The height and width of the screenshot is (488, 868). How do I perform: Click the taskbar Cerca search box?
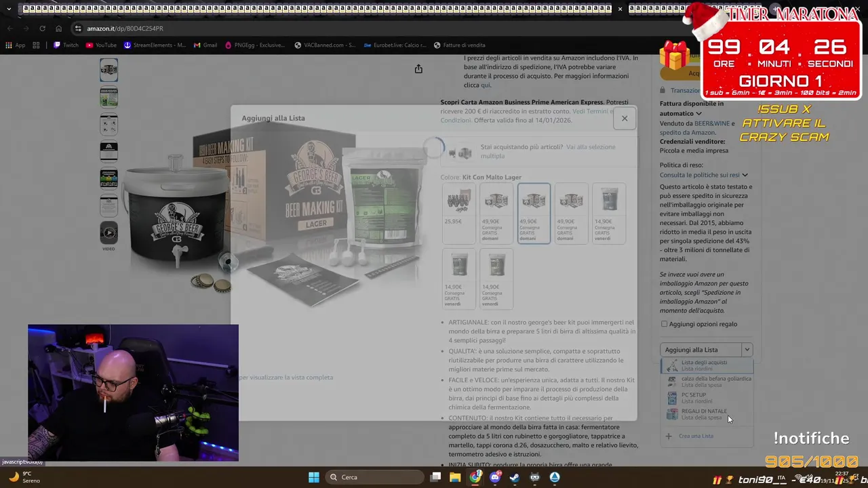pos(374,477)
